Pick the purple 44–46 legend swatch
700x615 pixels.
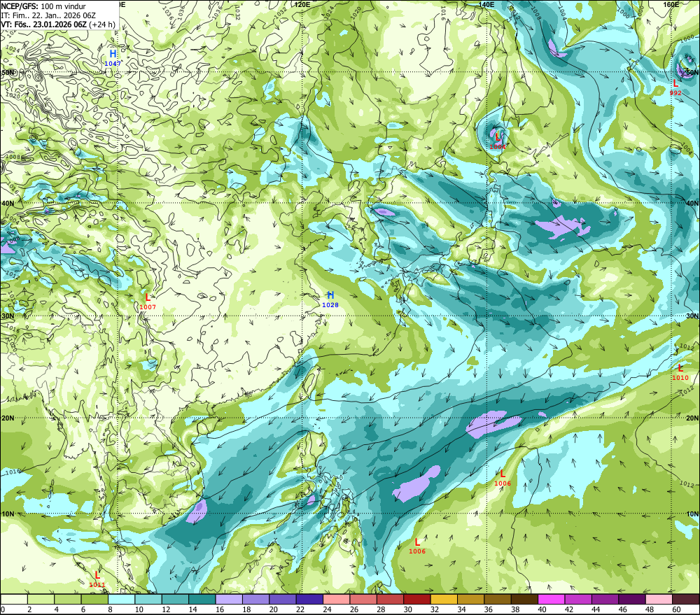605,599
